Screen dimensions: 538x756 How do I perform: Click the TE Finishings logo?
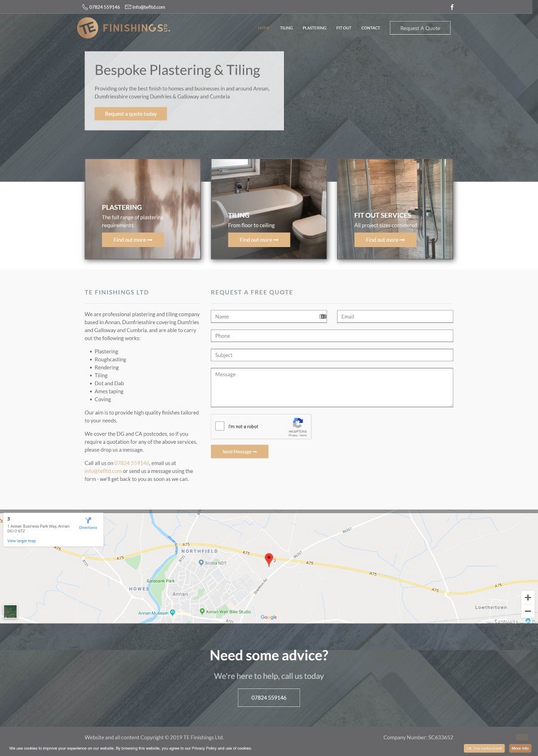[x=124, y=28]
